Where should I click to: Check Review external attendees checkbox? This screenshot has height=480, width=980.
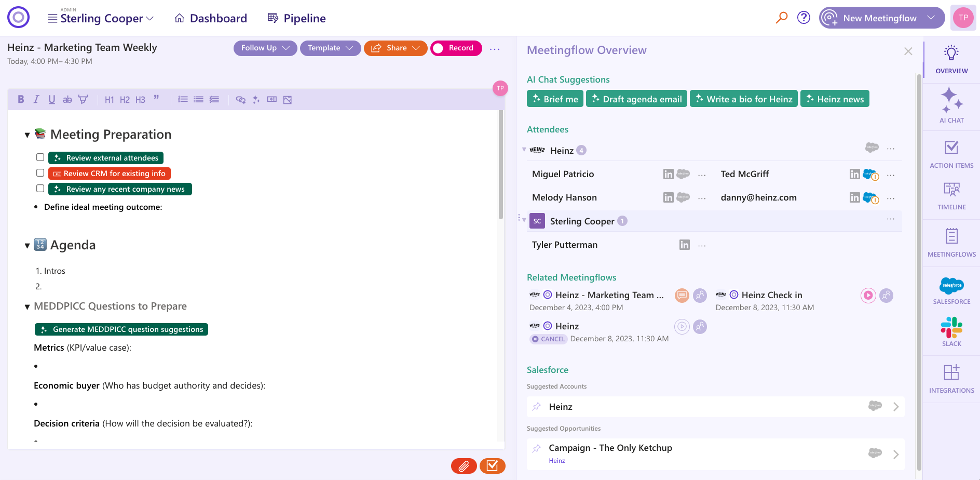pos(40,157)
